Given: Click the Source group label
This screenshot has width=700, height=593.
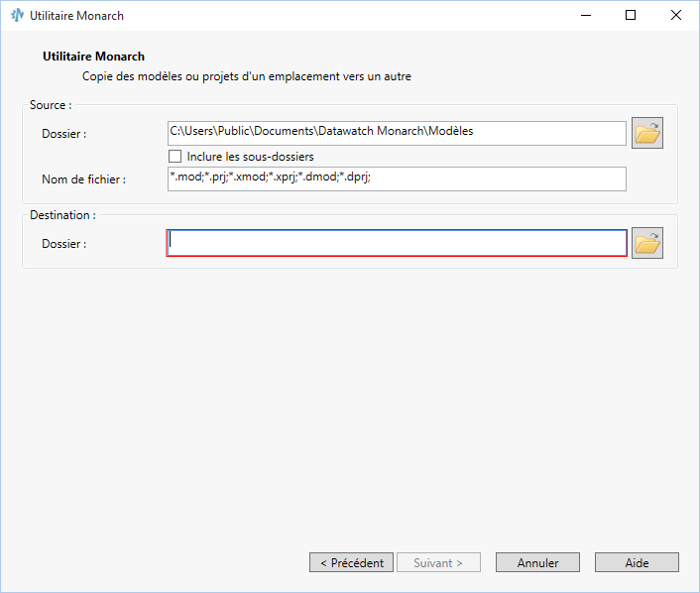Looking at the screenshot, I should click(50, 105).
